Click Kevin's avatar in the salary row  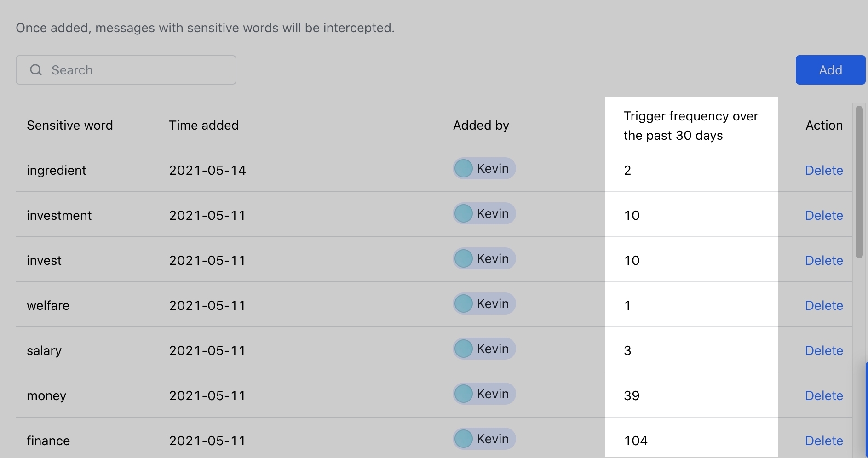[x=464, y=349]
